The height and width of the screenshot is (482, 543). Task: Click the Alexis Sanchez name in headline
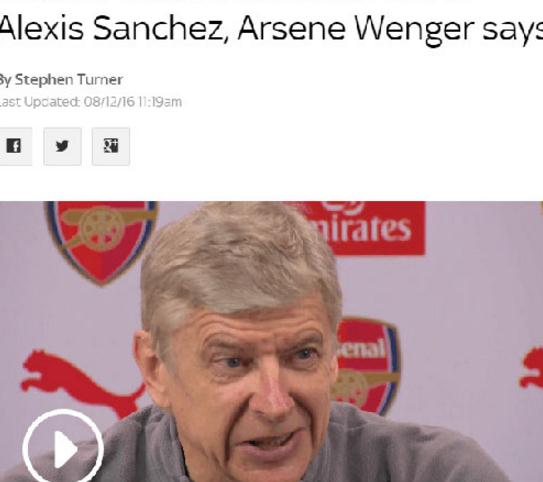coord(112,28)
